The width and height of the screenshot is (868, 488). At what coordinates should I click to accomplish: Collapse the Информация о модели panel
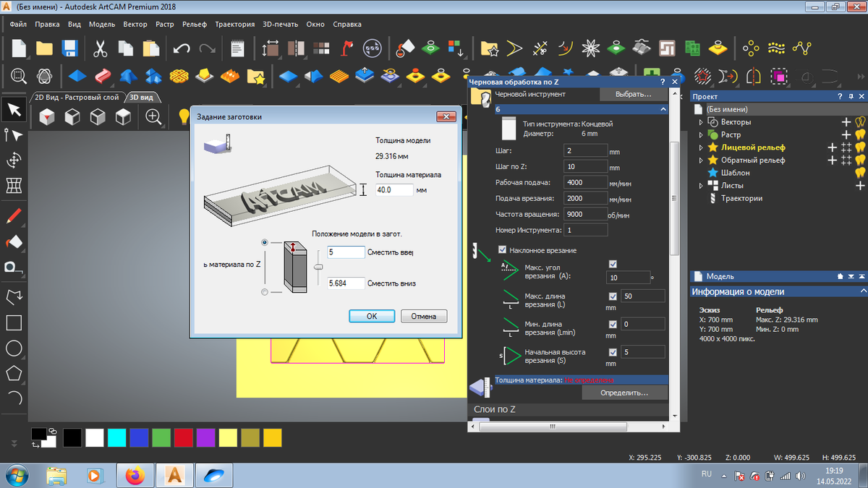pyautogui.click(x=862, y=292)
